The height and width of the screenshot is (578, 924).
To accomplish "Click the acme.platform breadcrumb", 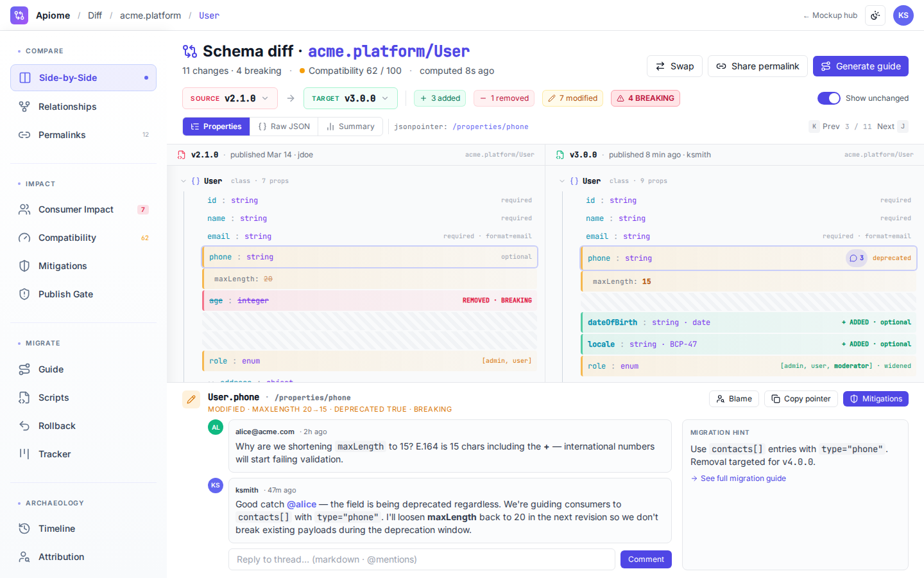I will [150, 15].
